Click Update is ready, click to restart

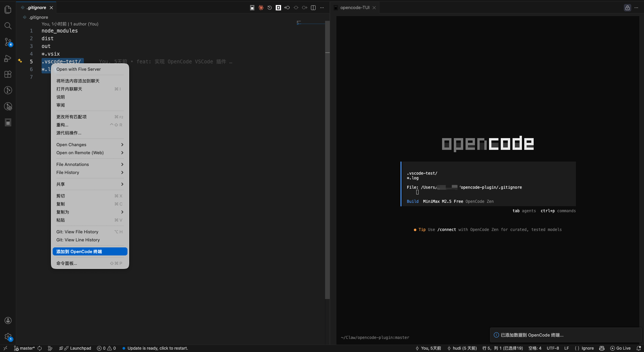[155, 348]
